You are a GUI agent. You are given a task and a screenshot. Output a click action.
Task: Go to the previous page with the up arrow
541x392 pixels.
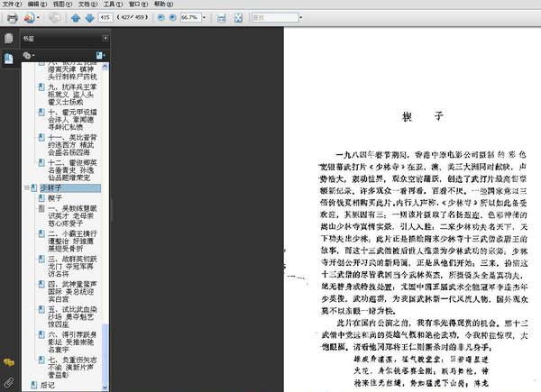[76, 18]
